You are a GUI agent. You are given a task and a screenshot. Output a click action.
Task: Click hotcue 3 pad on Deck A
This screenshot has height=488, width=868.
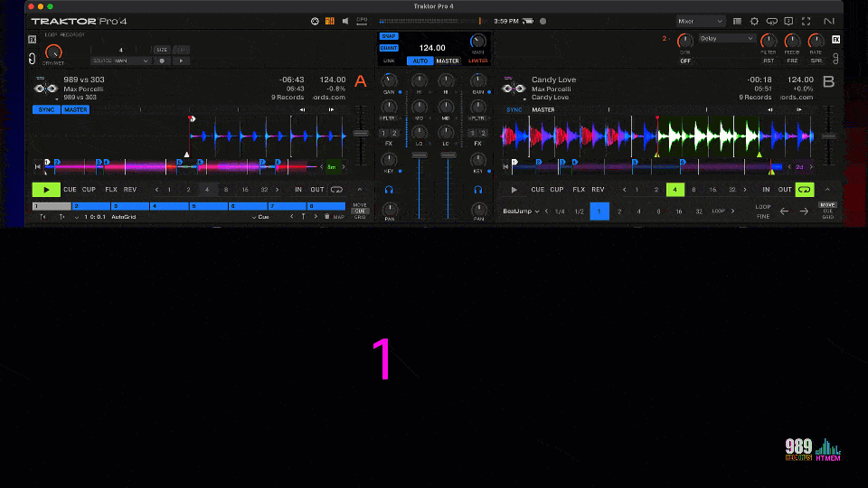coord(130,206)
